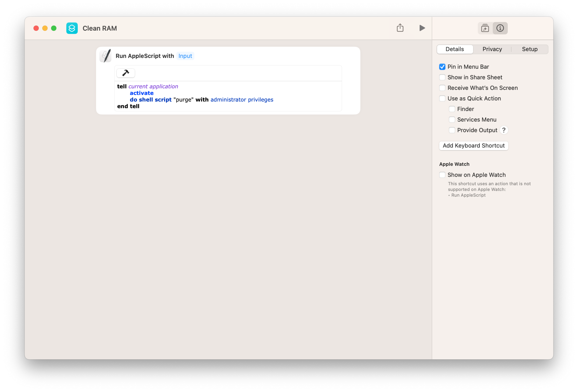The height and width of the screenshot is (392, 578).
Task: Enable Show in Share Sheet
Action: pyautogui.click(x=442, y=77)
